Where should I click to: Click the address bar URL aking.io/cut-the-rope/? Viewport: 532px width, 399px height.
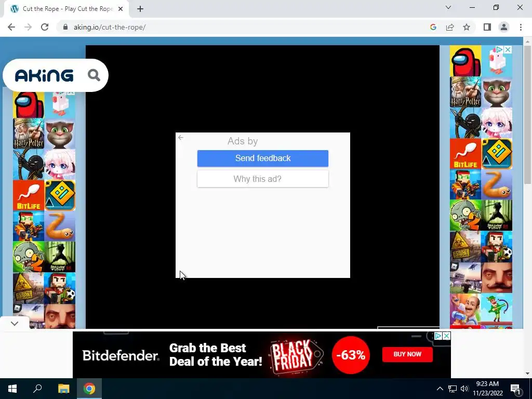point(110,27)
